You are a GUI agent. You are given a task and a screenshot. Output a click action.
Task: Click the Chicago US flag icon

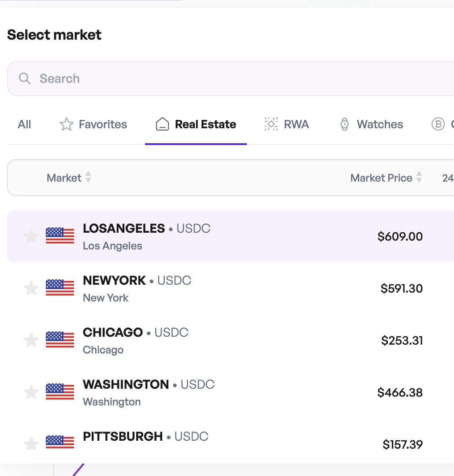click(60, 340)
